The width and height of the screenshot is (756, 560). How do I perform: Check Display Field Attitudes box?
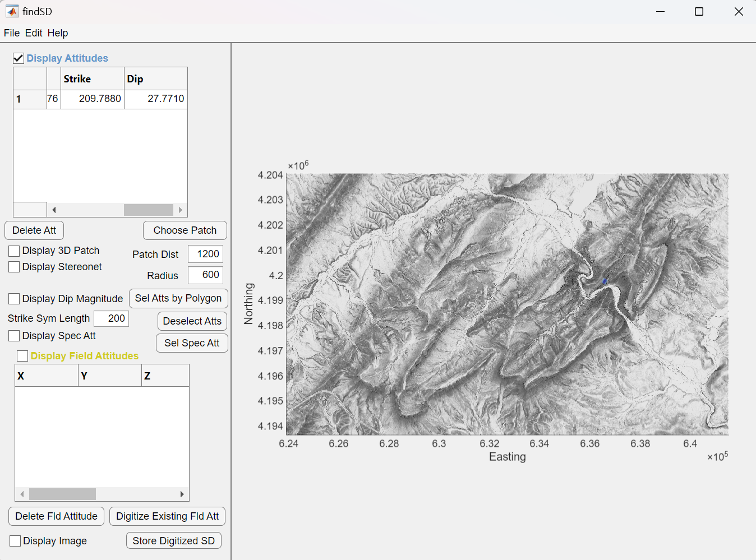tap(22, 356)
